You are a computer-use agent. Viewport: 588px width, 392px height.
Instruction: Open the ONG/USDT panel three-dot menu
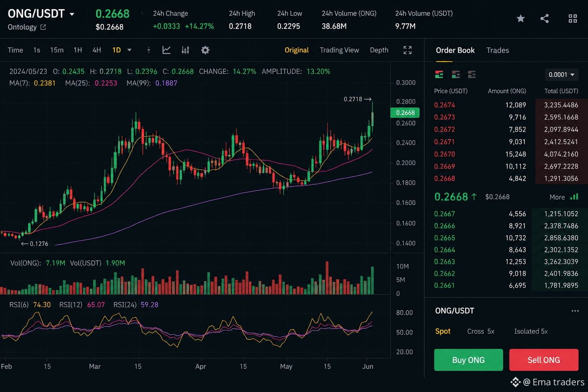click(575, 311)
